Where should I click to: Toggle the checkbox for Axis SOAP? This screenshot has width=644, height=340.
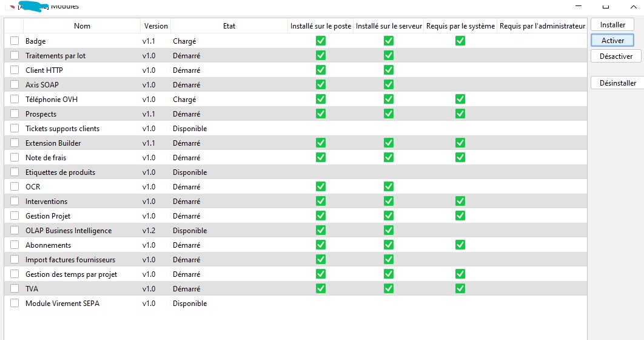coord(15,84)
